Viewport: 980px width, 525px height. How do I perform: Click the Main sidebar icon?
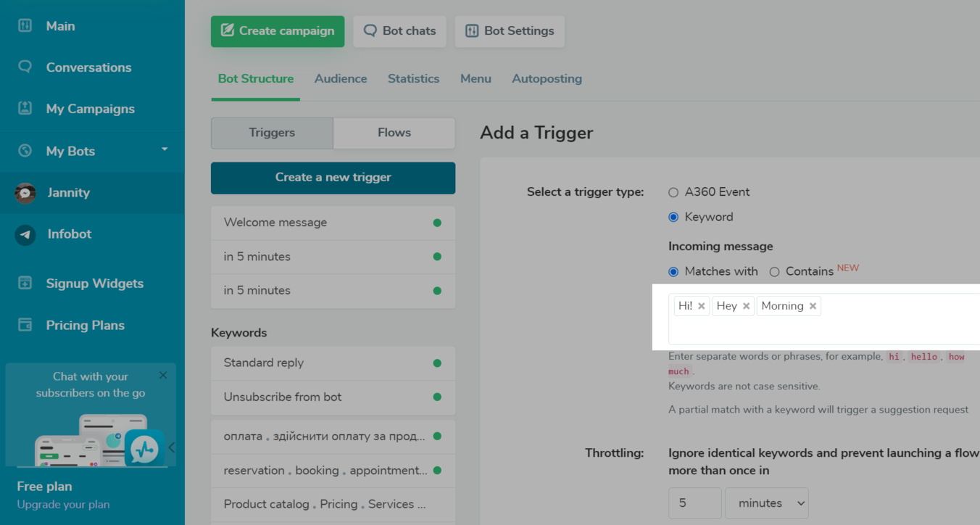point(25,26)
